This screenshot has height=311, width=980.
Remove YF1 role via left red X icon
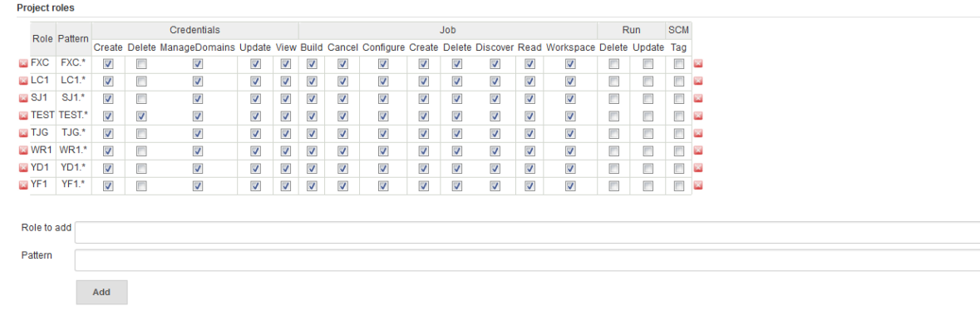click(23, 185)
